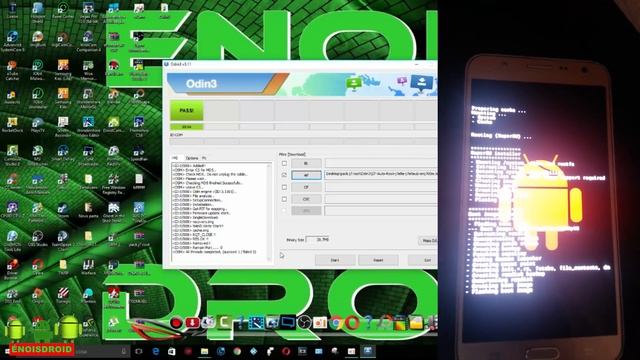Enable the CSC checkbox in Odin
Viewport: 640px width, 360px height.
click(x=284, y=199)
